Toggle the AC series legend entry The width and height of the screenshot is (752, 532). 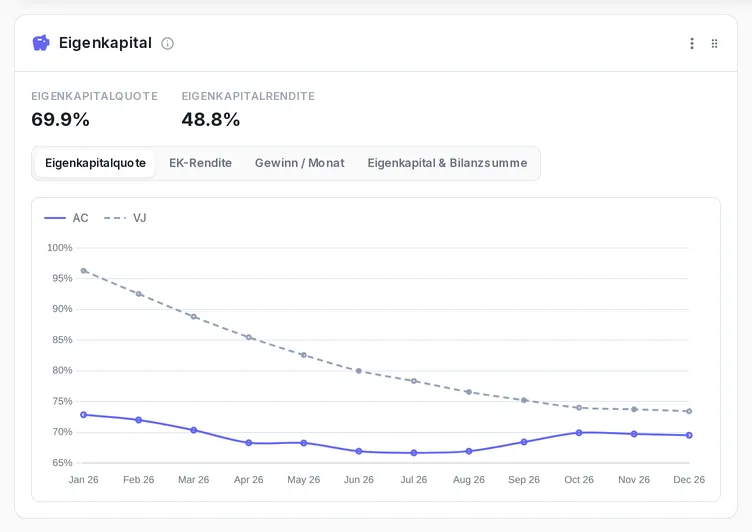66,218
